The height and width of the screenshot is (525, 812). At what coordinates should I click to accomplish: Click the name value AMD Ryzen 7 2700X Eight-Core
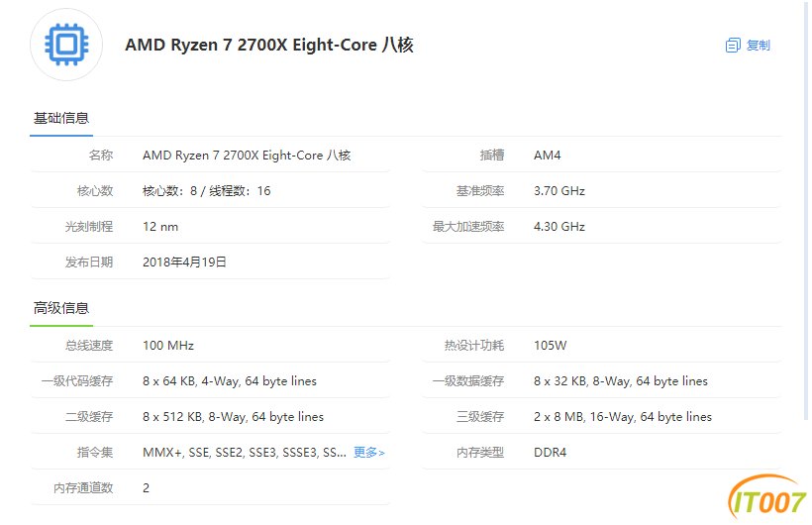(247, 155)
